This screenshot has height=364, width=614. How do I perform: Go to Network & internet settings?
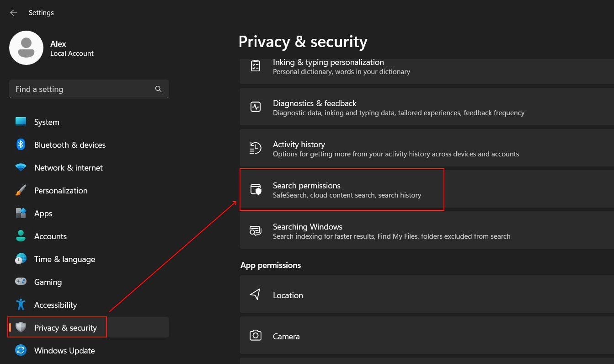89,168
